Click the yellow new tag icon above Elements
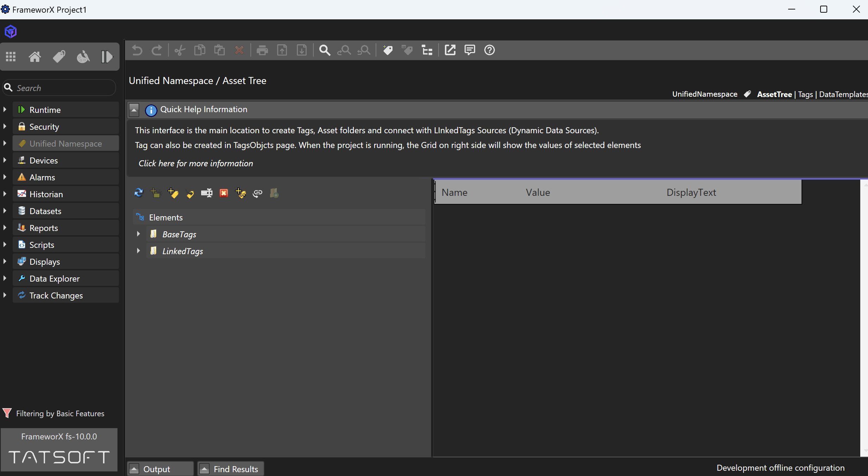 click(173, 193)
